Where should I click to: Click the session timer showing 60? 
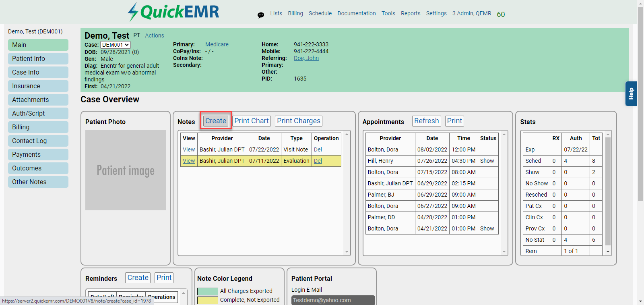point(501,14)
